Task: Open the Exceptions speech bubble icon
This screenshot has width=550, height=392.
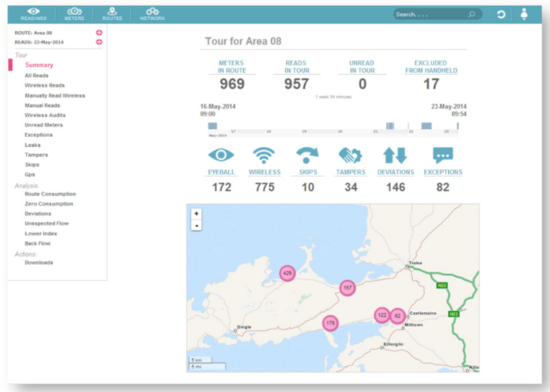Action: click(443, 155)
